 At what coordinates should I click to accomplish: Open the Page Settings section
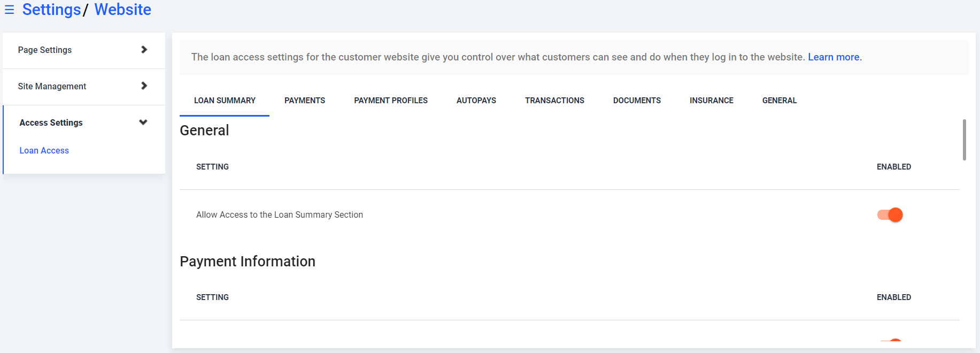[84, 50]
